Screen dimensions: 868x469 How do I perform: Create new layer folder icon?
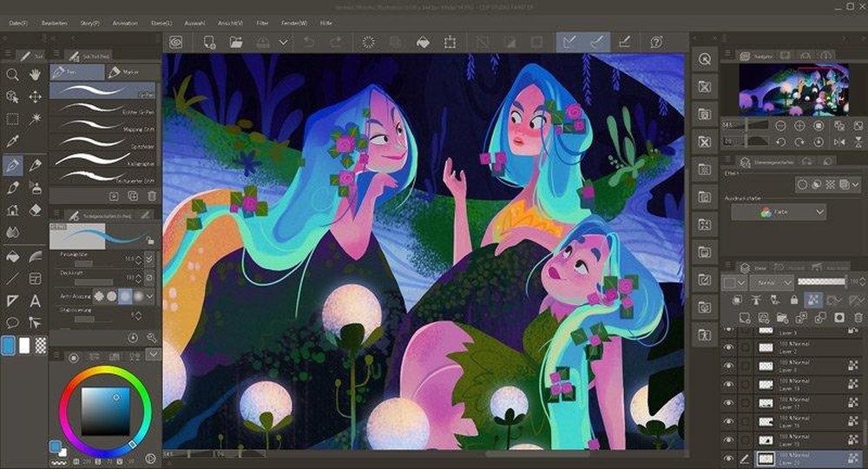tap(782, 318)
